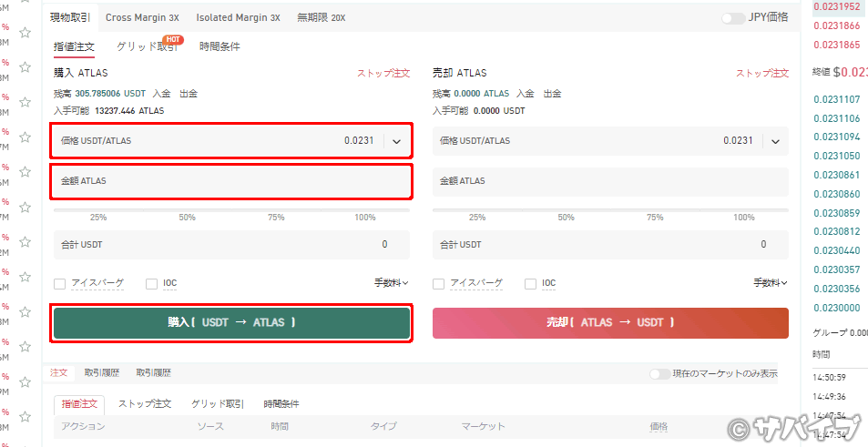
Task: Enable アイスバーグ checkbox in sell panel
Action: pos(438,284)
